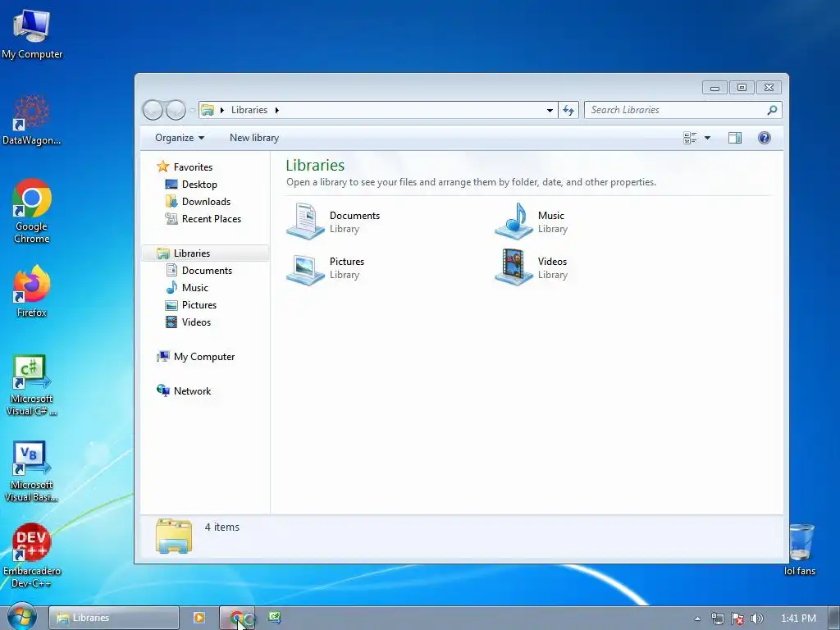
Task: Click the search magnifier icon
Action: (772, 110)
